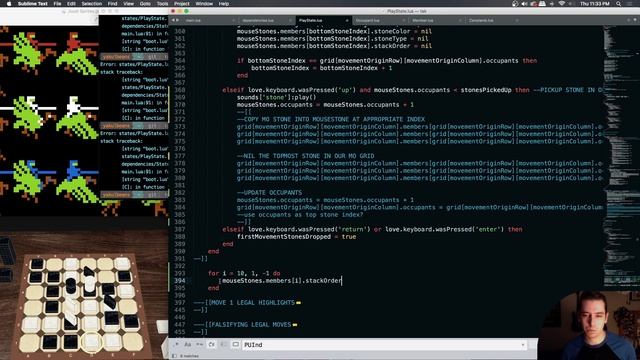The image size is (640, 360).
Task: Click line number 394 in gutter
Action: point(180,280)
